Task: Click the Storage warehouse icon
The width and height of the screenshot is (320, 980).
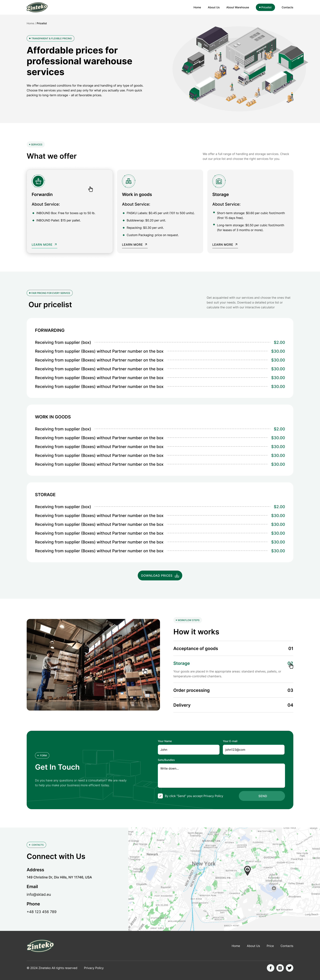Action: point(219,181)
